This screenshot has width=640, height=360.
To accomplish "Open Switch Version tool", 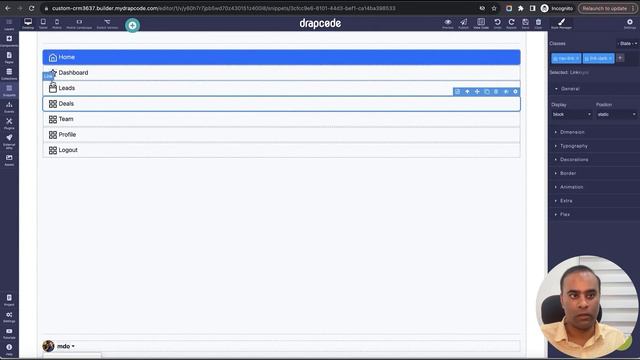I will pos(107,24).
